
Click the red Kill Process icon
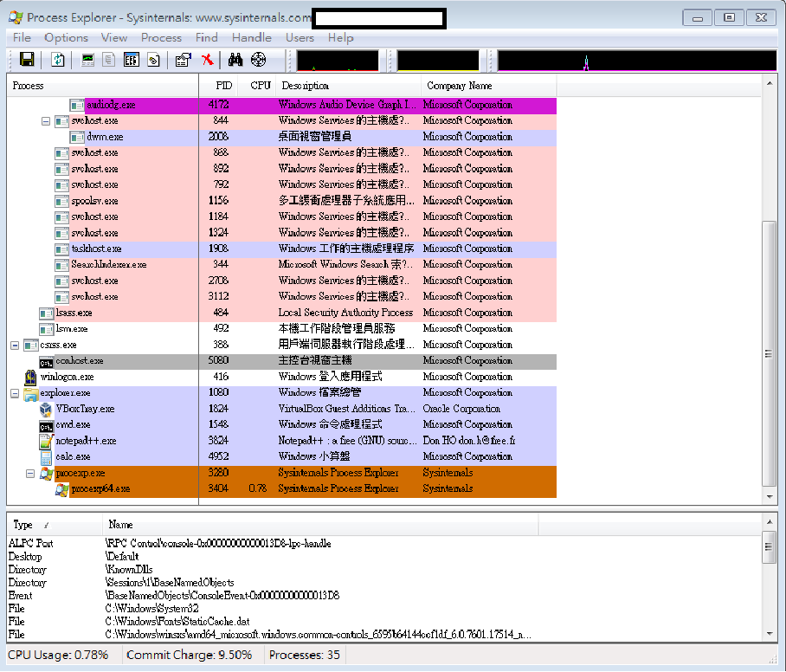point(207,60)
